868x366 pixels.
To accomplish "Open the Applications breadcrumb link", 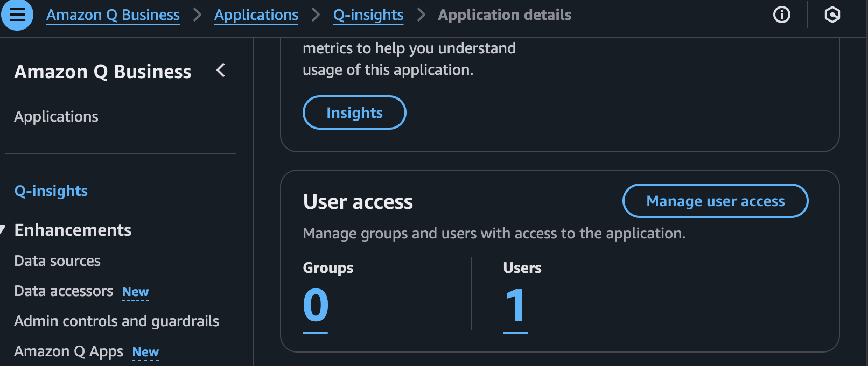I will [256, 15].
